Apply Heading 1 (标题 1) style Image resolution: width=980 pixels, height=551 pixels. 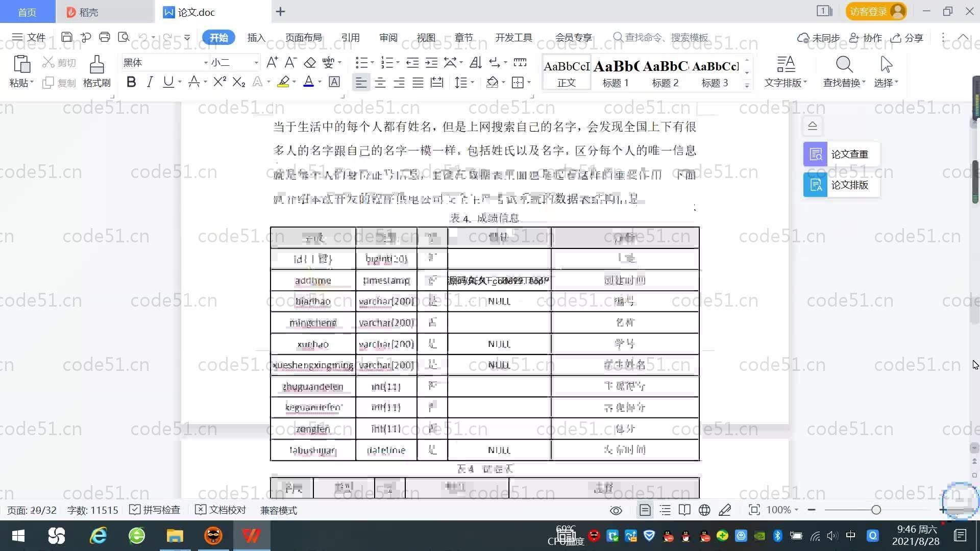tap(616, 73)
